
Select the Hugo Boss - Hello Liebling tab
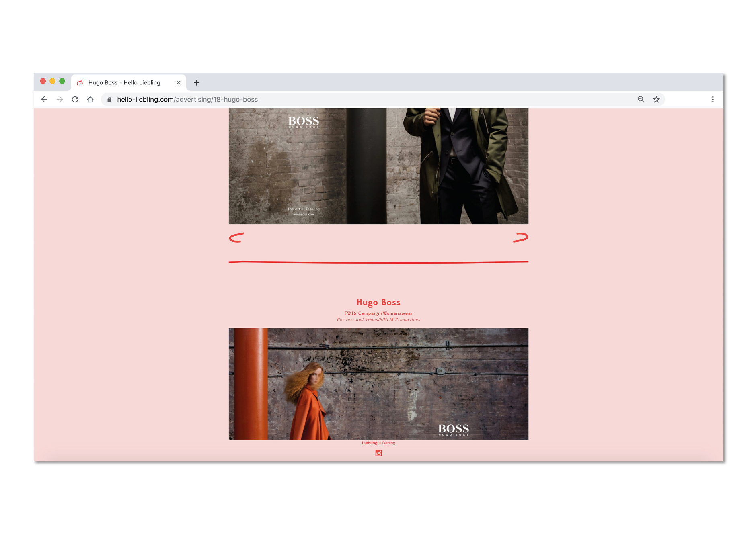pos(129,82)
